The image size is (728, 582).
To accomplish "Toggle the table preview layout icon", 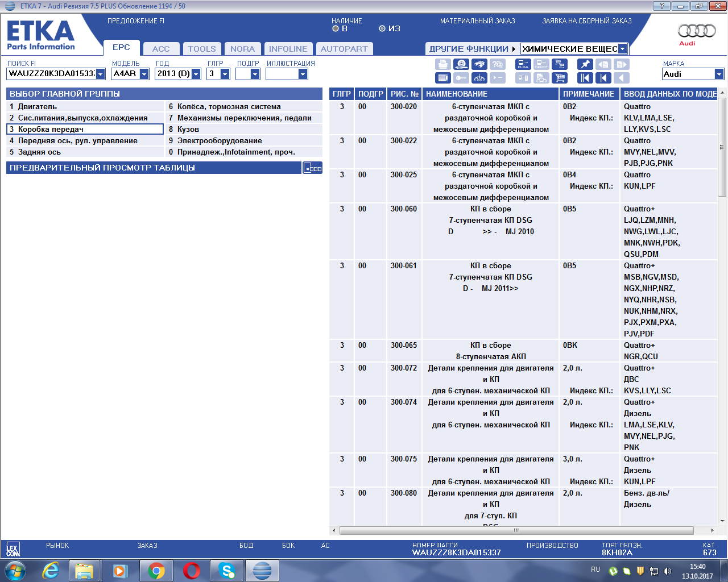I will (312, 168).
